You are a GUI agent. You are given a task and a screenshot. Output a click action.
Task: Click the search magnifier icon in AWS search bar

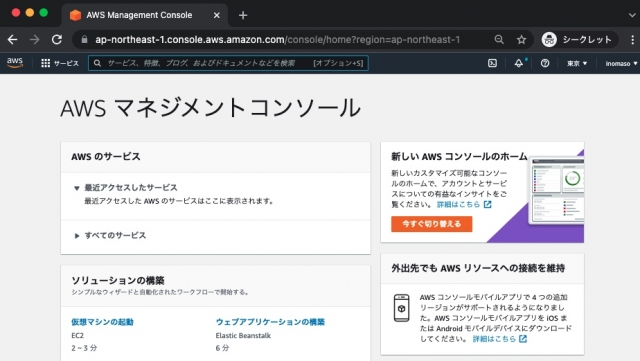(x=97, y=63)
